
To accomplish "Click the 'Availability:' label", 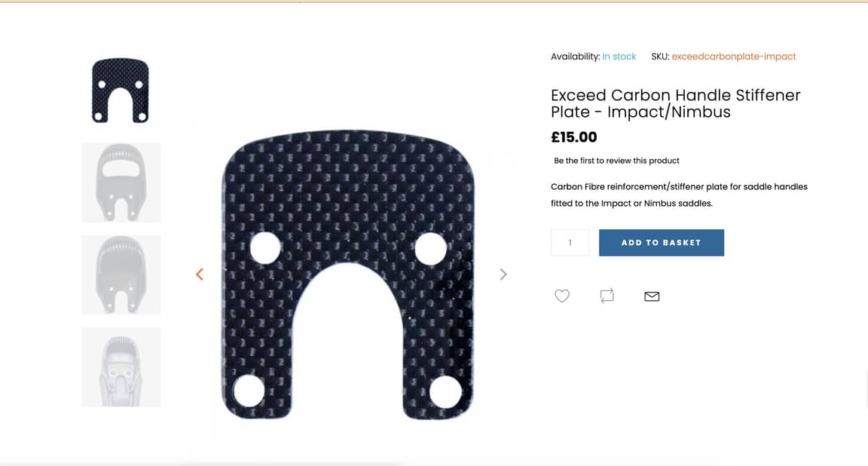I will click(575, 57).
